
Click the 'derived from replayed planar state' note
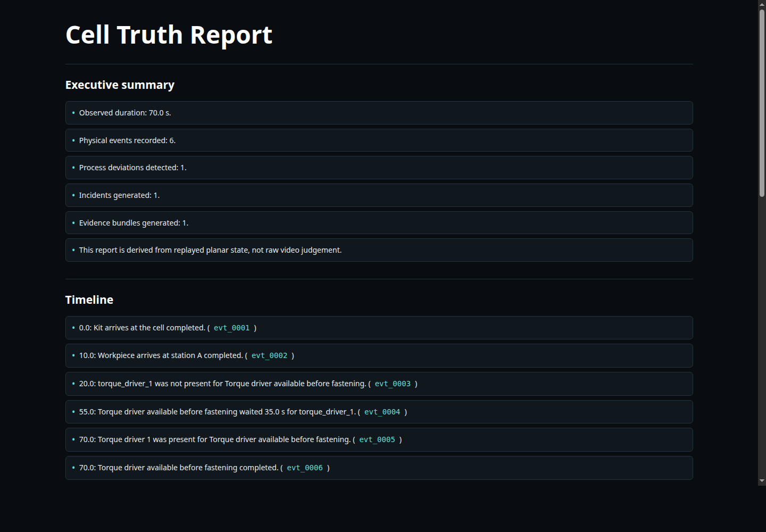point(379,250)
